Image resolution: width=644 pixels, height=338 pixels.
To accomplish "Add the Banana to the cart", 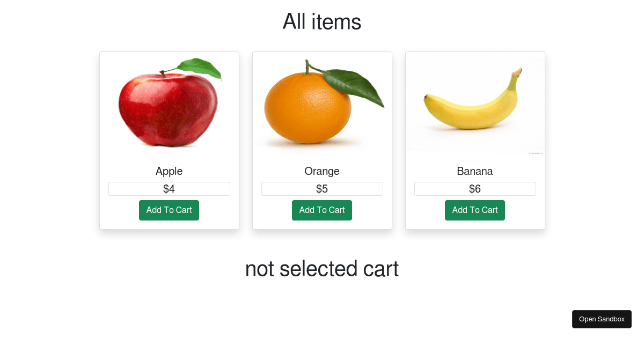I will [x=475, y=210].
